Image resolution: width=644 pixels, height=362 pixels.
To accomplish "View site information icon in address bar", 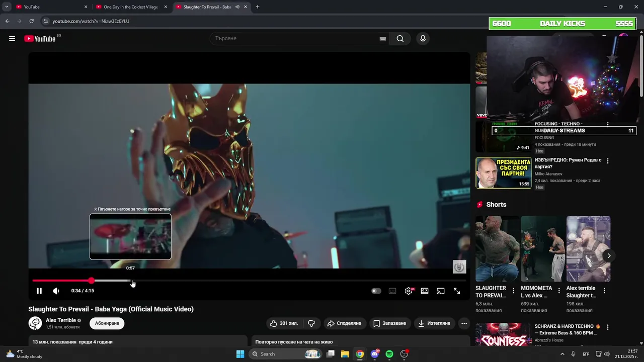I will pos(46,21).
